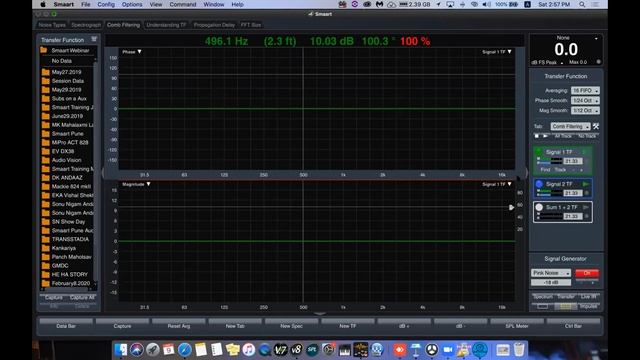Open Calendar from the Dock
640x360 pixels.
click(x=168, y=350)
